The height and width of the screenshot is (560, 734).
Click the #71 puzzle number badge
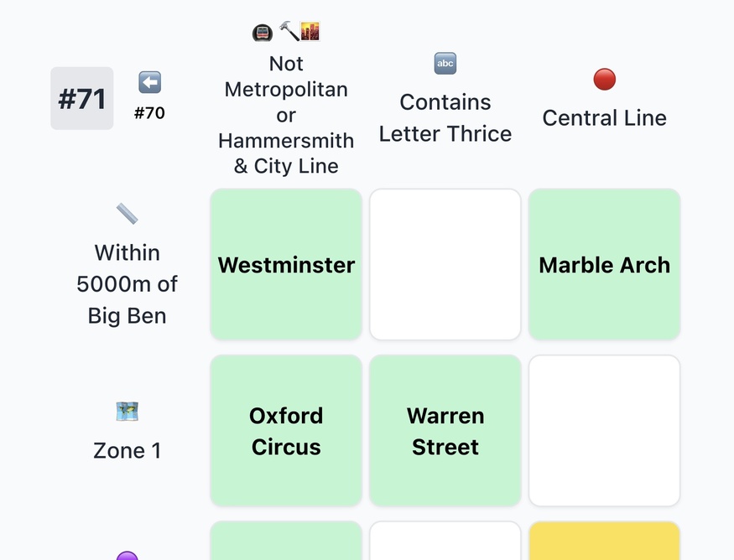(x=82, y=99)
